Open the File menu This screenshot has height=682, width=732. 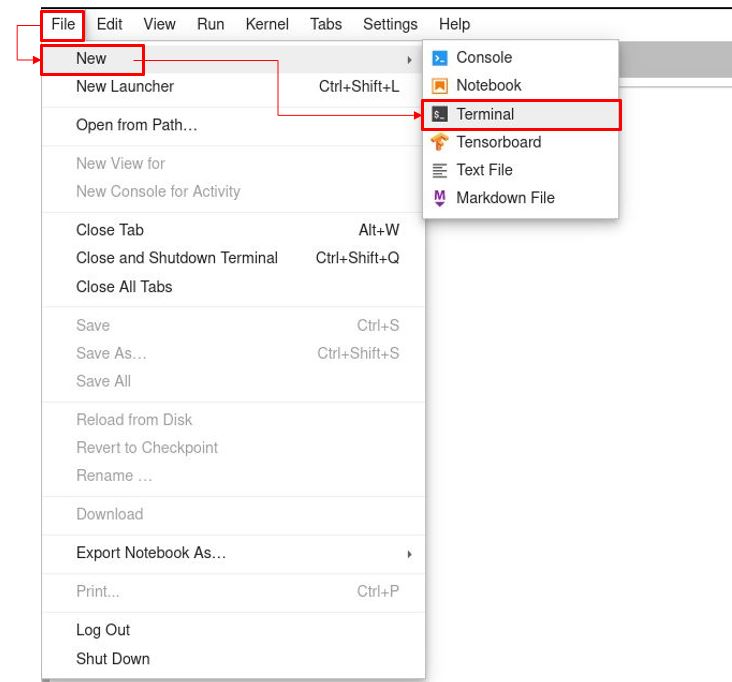click(x=63, y=24)
